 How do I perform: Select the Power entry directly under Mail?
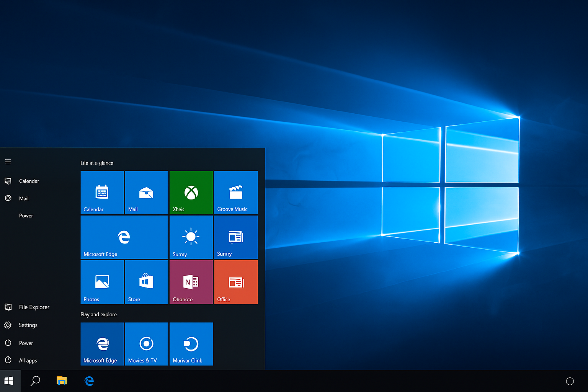26,216
